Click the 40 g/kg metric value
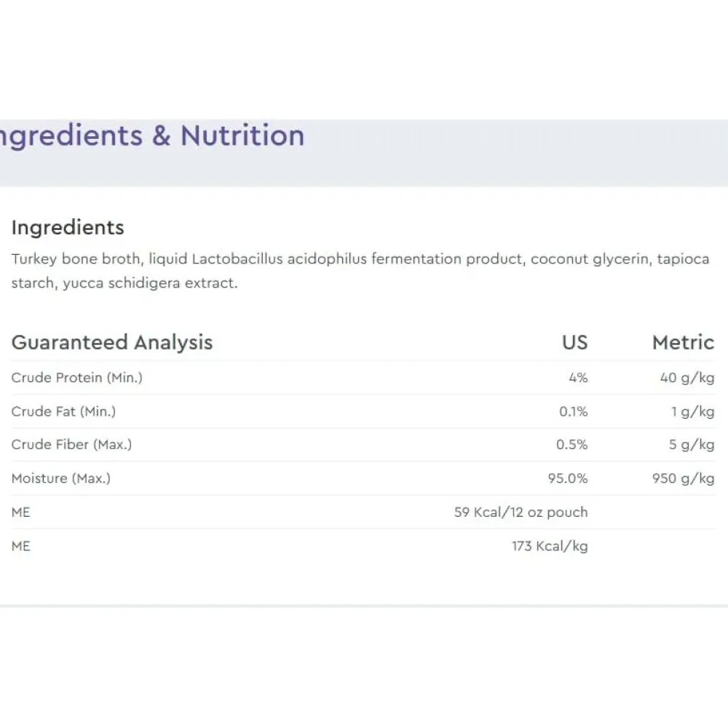 687,377
